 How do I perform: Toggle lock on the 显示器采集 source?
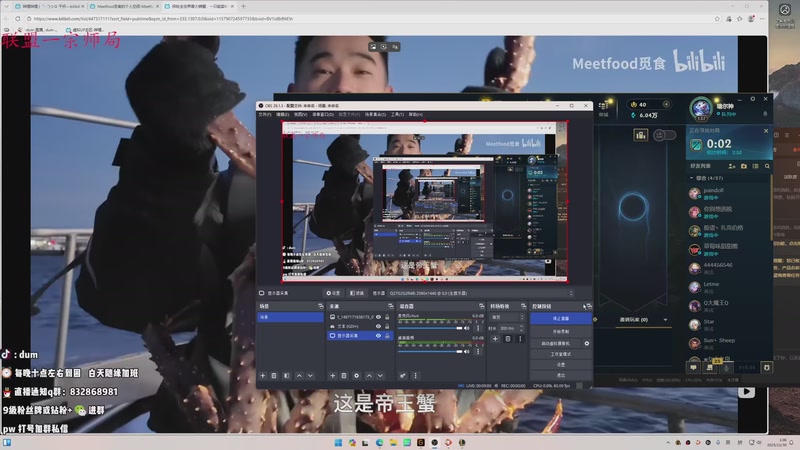(x=387, y=336)
